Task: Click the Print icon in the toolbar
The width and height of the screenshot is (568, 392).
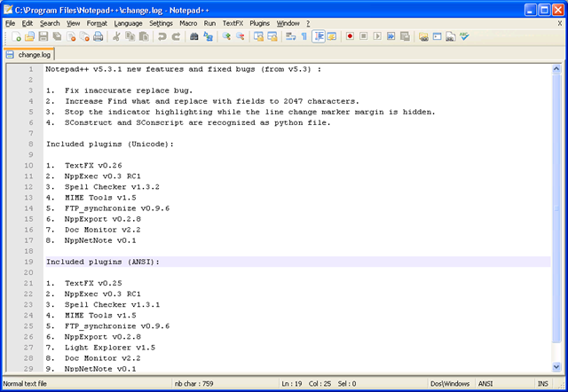Action: click(98, 37)
